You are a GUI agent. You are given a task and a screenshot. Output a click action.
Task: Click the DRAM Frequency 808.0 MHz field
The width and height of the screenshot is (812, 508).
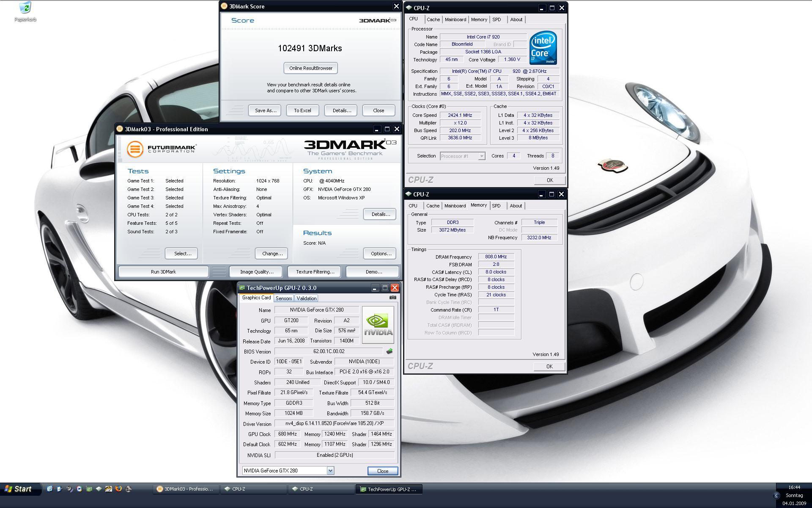(x=496, y=257)
